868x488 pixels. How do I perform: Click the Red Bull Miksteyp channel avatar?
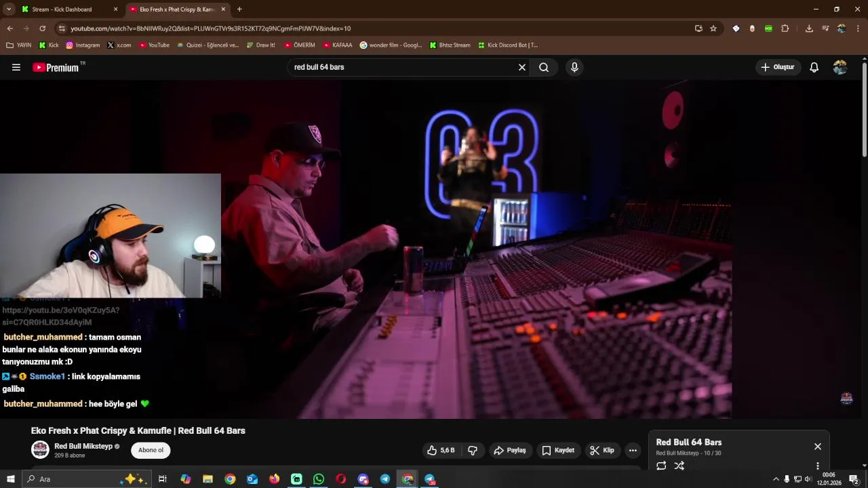[x=41, y=449]
